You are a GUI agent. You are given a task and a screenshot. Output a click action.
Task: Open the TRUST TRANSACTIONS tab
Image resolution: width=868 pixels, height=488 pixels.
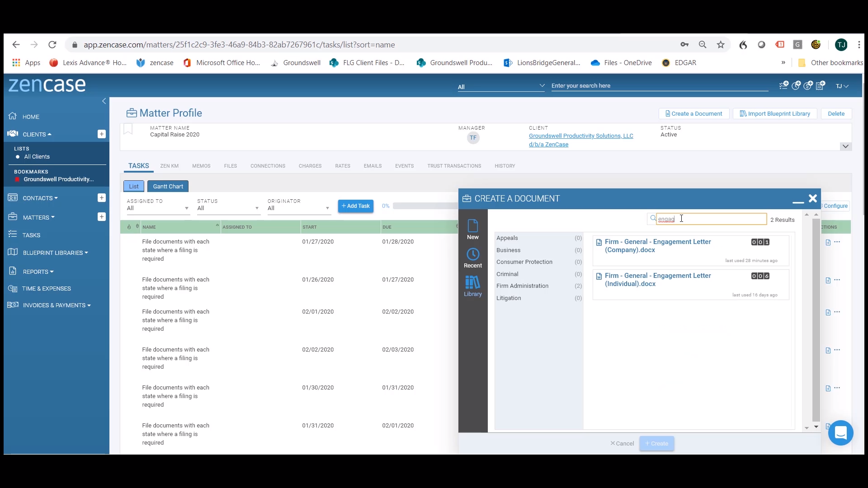(x=454, y=166)
